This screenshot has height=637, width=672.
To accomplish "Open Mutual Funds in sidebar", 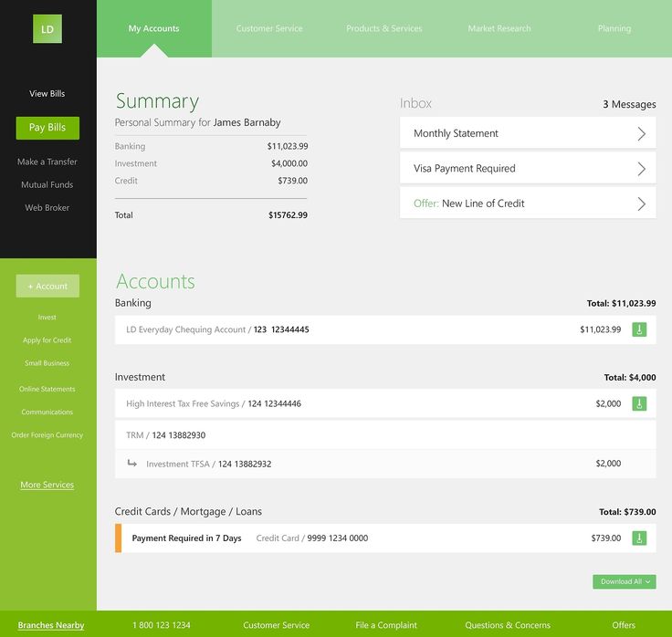I will pos(47,184).
